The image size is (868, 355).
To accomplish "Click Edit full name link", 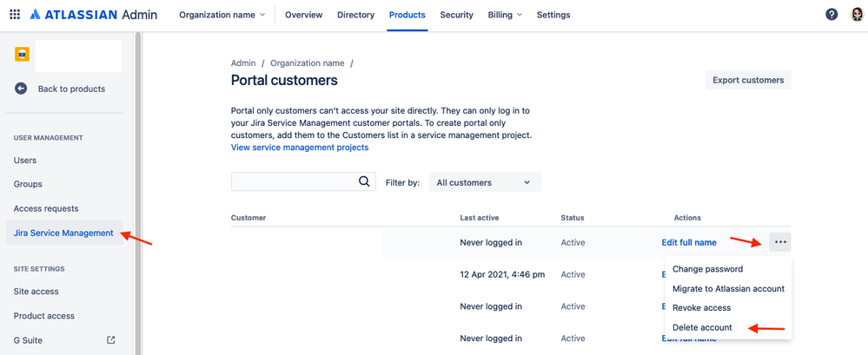I will (x=689, y=242).
